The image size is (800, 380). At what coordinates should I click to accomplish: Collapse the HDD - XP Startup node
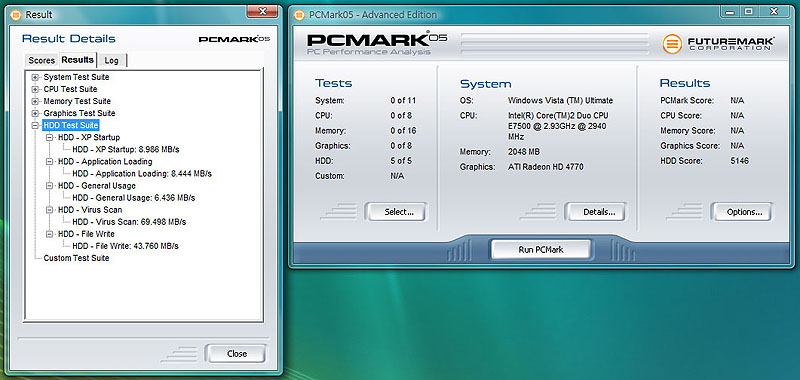coord(49,138)
